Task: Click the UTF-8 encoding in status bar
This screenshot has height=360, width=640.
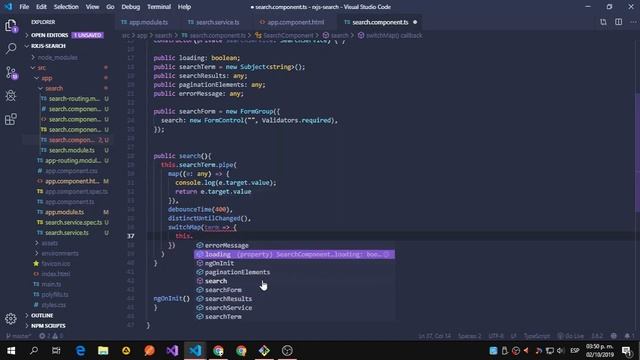Action: 496,336
